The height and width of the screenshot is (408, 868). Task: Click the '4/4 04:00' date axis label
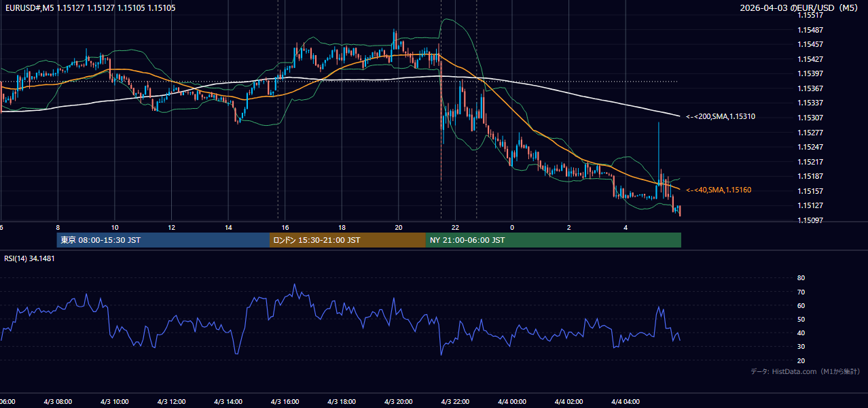click(626, 402)
